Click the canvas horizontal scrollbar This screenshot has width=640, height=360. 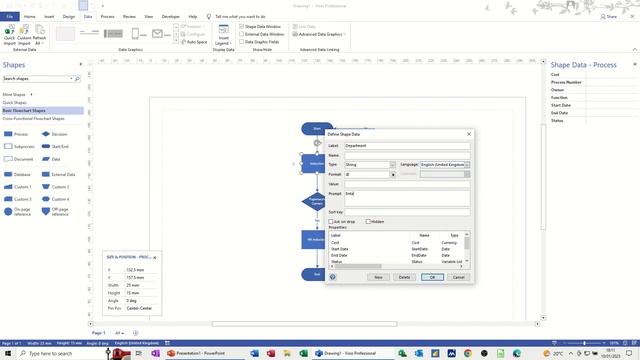click(304, 324)
